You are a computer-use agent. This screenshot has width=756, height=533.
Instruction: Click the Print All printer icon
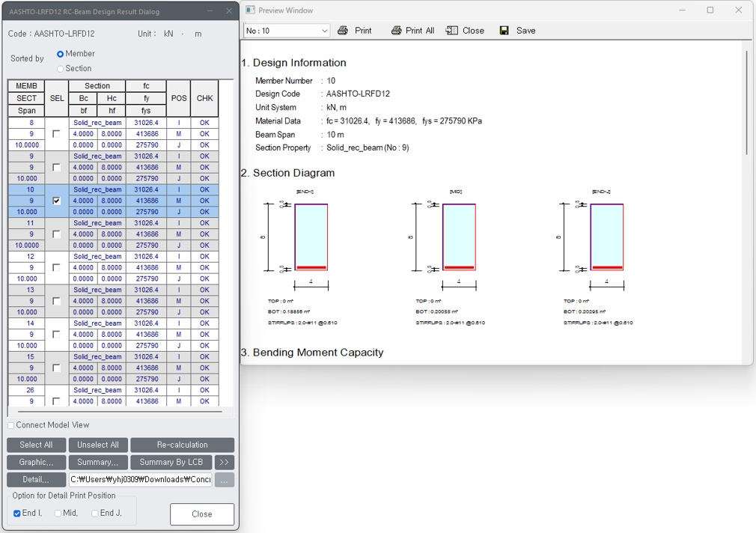(396, 31)
